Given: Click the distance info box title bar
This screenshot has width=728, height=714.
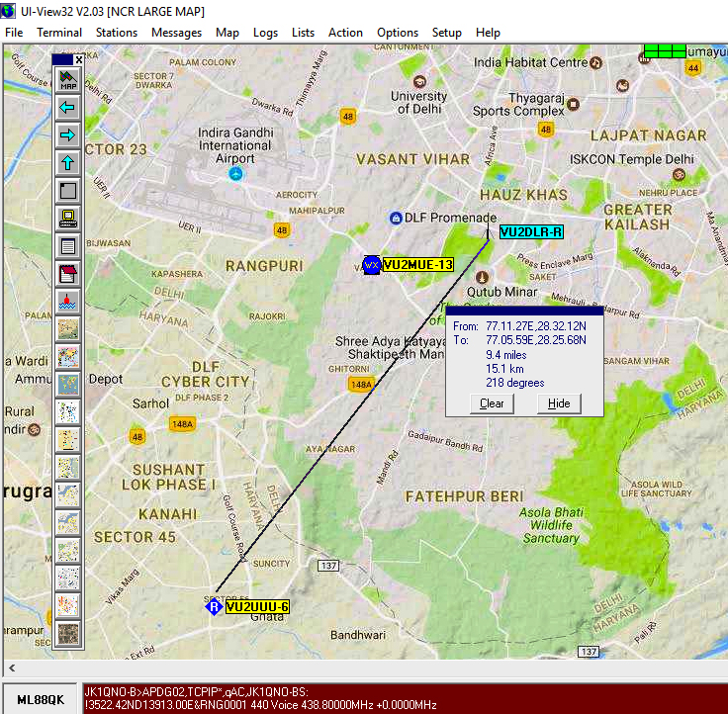Looking at the screenshot, I should (524, 311).
